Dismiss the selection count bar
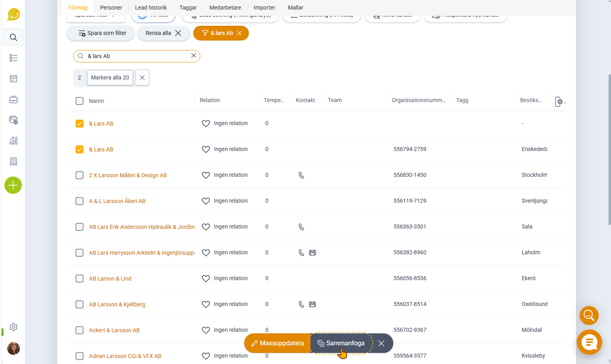 [142, 77]
